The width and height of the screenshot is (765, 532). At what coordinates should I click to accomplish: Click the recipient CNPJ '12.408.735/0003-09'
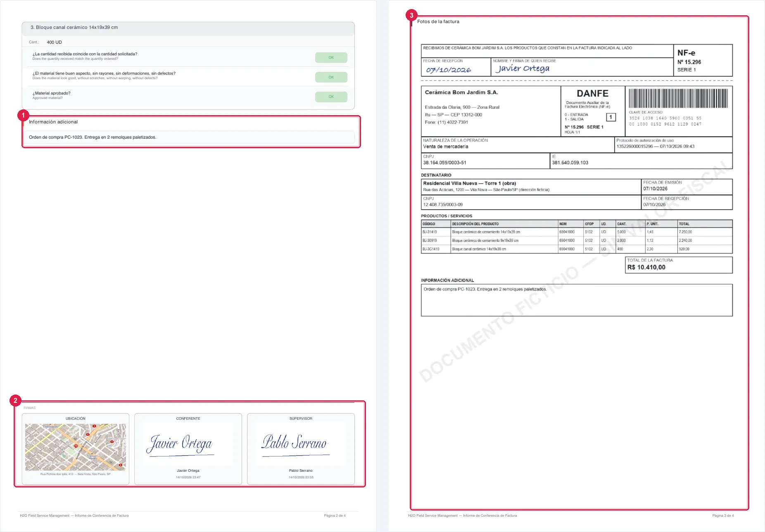click(x=443, y=205)
